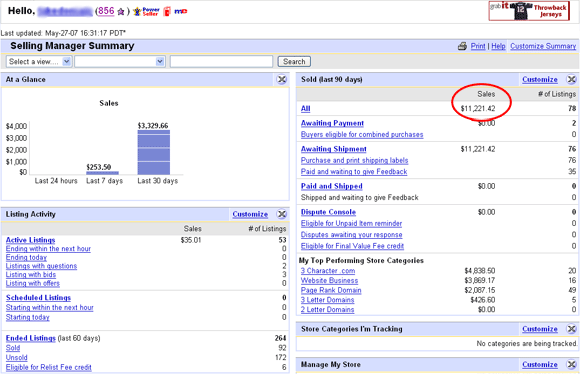
Task: Open the Sold link under Ended Listings
Action: coord(13,348)
